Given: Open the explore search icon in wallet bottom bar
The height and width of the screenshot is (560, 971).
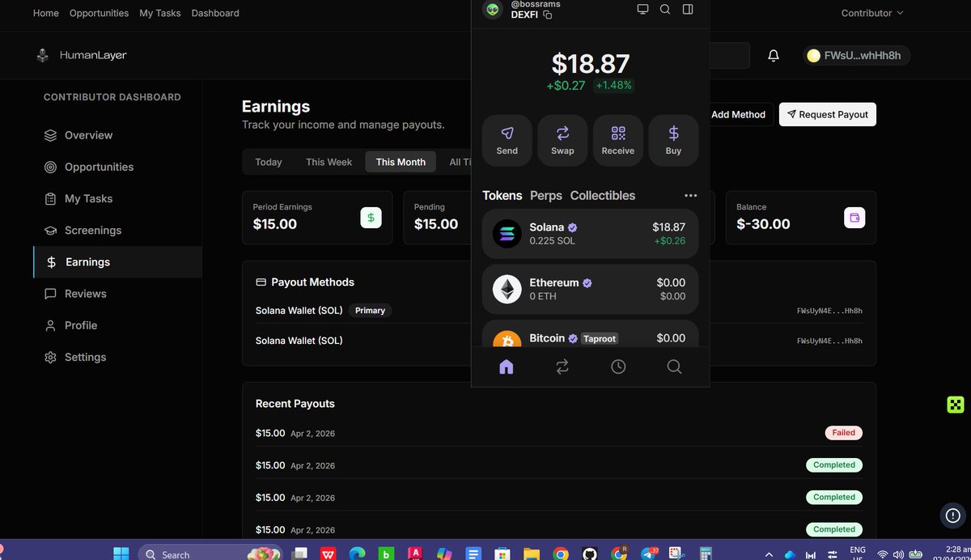Looking at the screenshot, I should pyautogui.click(x=674, y=367).
